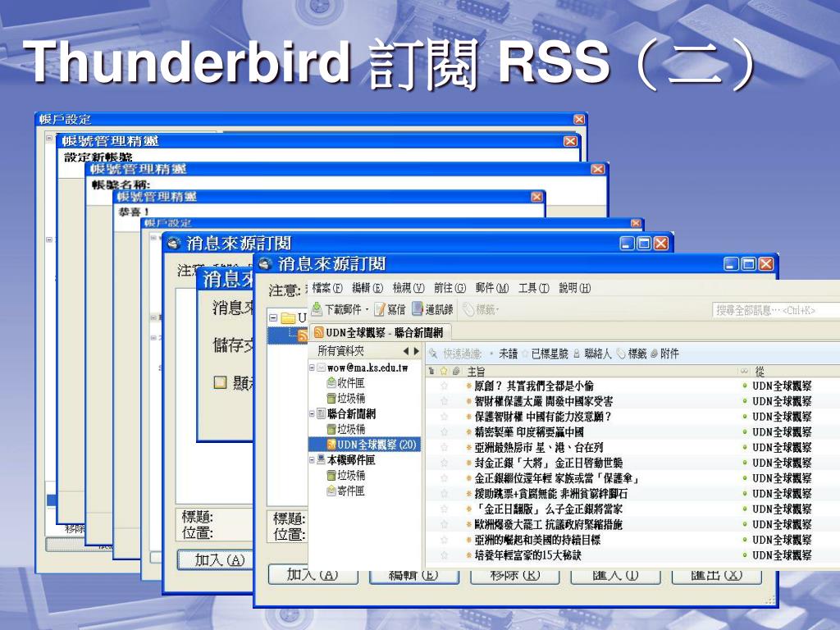The image size is (840, 630).
Task: Click the RSS feed icon in 消息來源訂閱 tree
Action: pyautogui.click(x=303, y=336)
